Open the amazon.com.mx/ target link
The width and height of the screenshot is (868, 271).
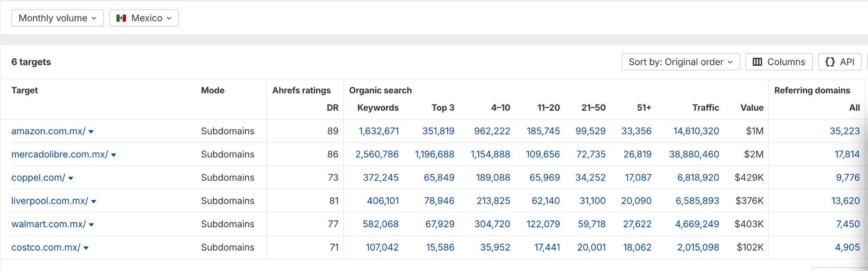48,131
